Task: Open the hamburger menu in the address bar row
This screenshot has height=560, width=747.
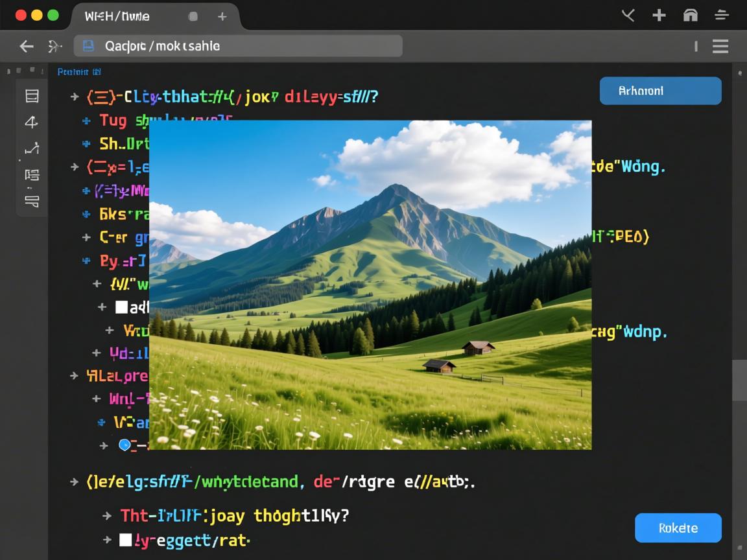Action: point(720,46)
